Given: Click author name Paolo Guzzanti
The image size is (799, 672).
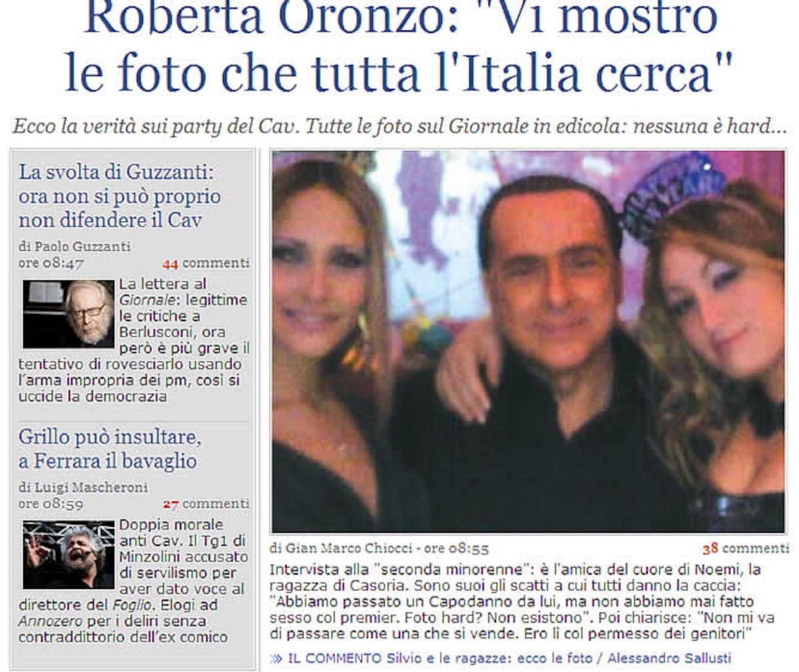Looking at the screenshot, I should coord(82,246).
